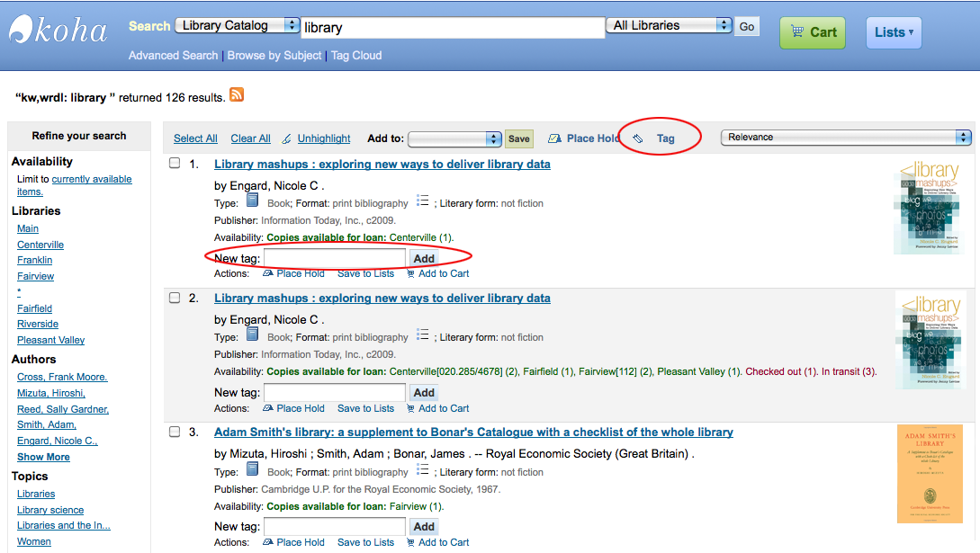
Task: Open the Library Catalog search type dropdown
Action: (x=238, y=25)
